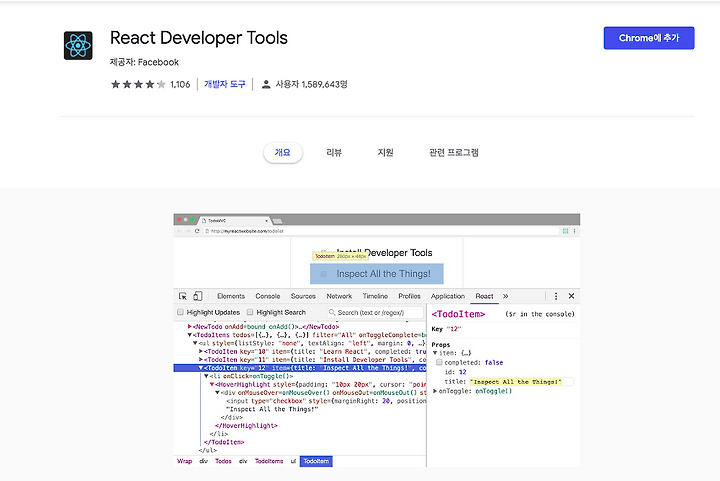Viewport: 720px width, 481px height.
Task: Click the React Developer Tools logo icon
Action: click(x=78, y=45)
